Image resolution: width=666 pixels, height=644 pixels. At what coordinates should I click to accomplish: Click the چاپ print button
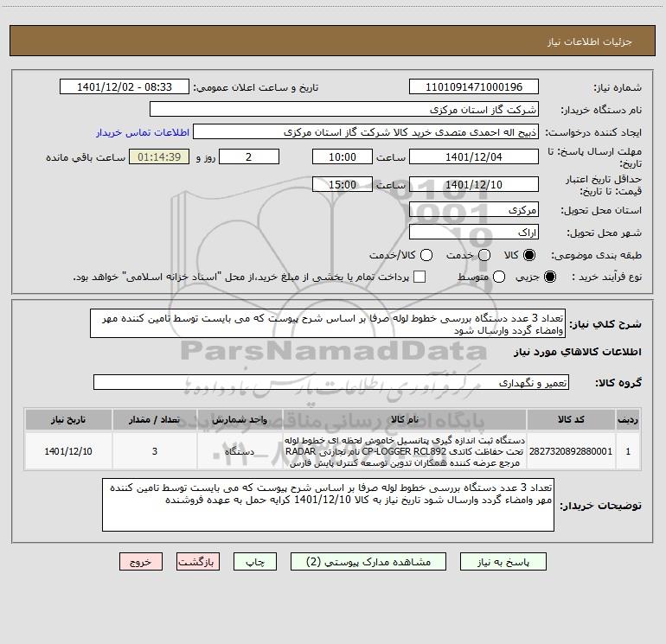255,562
